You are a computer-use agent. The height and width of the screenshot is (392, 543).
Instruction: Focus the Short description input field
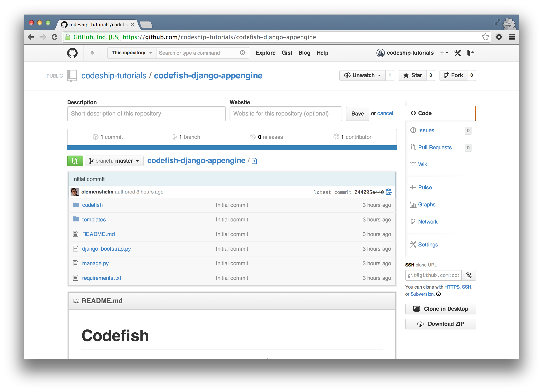[x=146, y=114]
